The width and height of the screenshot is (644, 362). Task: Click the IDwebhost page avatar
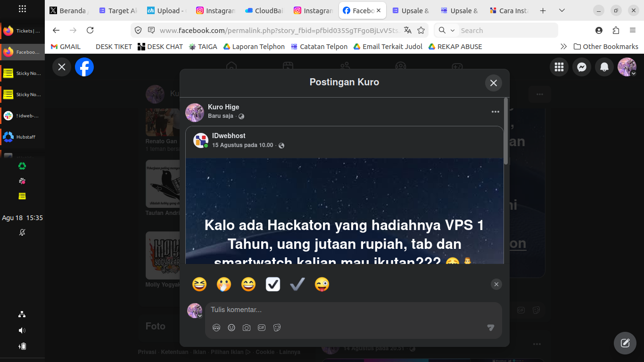pos(201,140)
